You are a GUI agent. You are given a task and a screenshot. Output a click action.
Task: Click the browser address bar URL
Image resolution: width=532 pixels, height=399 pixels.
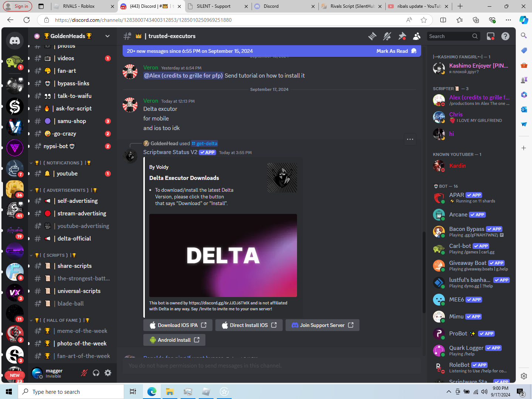pyautogui.click(x=143, y=20)
